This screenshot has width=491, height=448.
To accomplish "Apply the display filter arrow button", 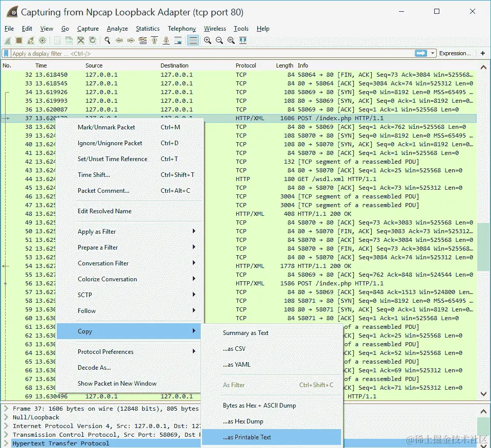I will (x=421, y=54).
